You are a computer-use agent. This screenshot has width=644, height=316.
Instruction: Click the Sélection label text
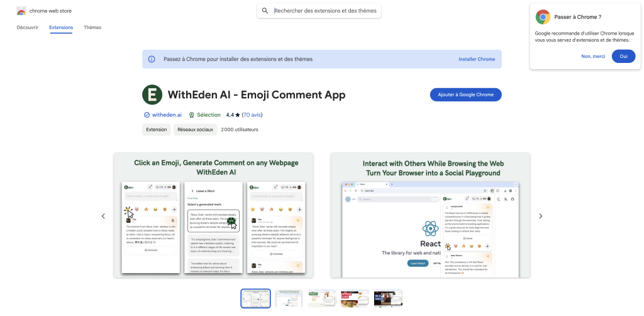coord(209,115)
